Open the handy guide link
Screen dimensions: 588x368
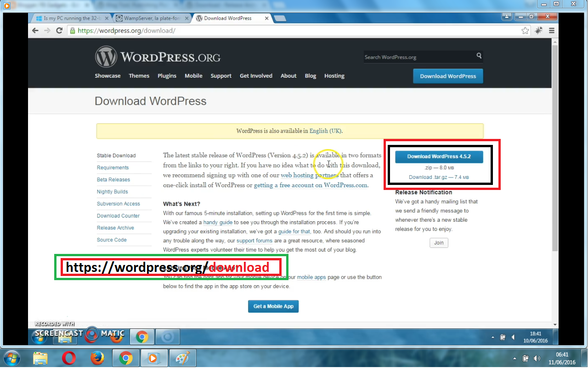click(x=218, y=222)
